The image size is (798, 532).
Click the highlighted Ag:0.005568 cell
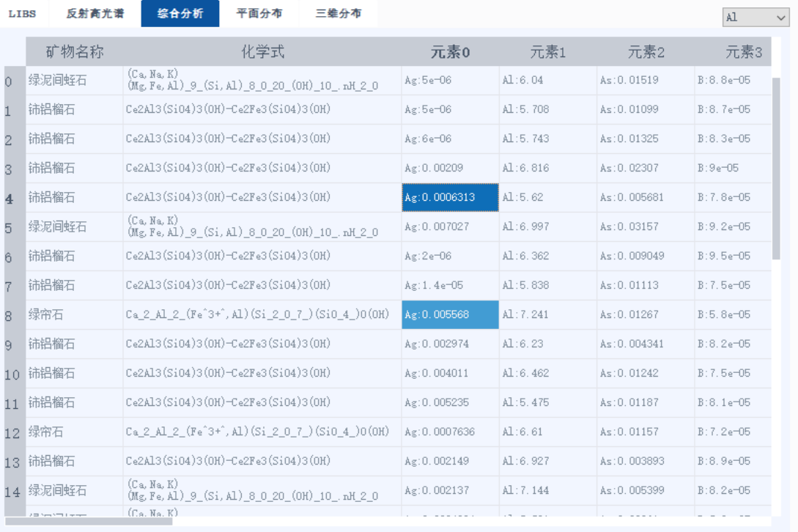click(x=450, y=315)
